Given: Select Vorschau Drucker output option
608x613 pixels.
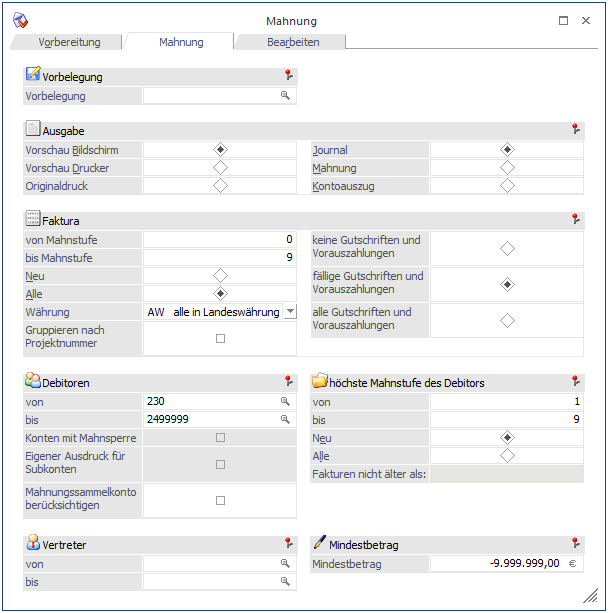Looking at the screenshot, I should point(221,168).
